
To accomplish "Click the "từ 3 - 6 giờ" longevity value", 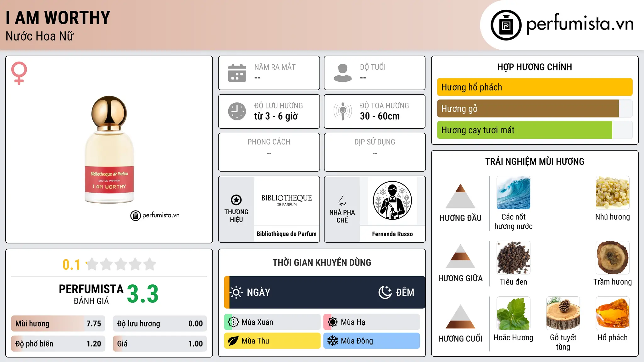I will (x=276, y=116).
